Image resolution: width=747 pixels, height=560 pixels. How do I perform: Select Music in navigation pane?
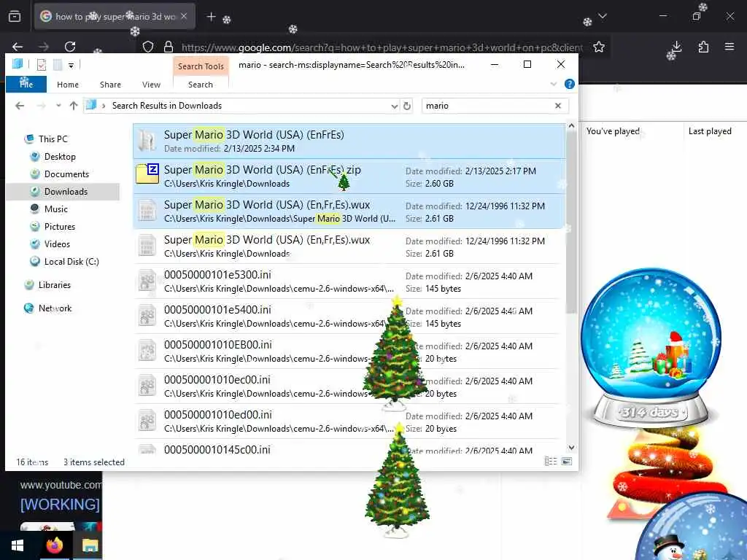click(55, 209)
